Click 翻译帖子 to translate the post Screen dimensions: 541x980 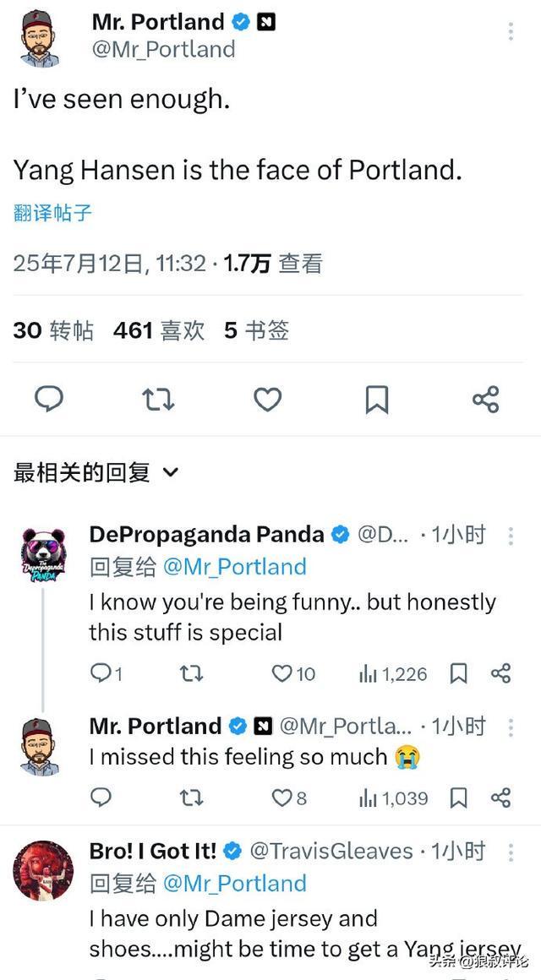(x=52, y=212)
